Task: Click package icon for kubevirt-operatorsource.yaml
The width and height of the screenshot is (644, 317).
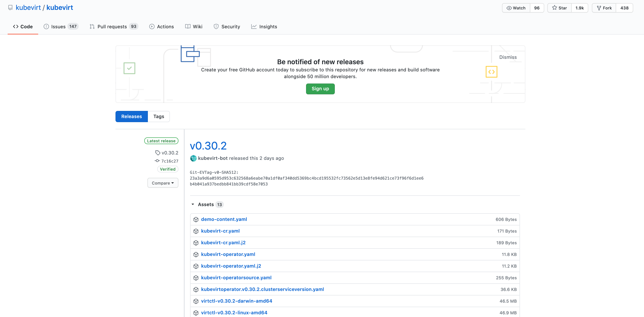Action: [196, 278]
